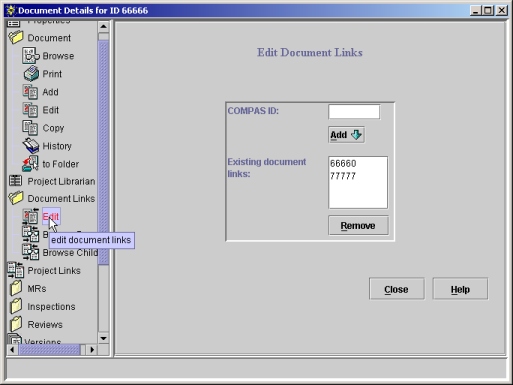
Task: Click Add button with down arrow
Action: point(346,135)
